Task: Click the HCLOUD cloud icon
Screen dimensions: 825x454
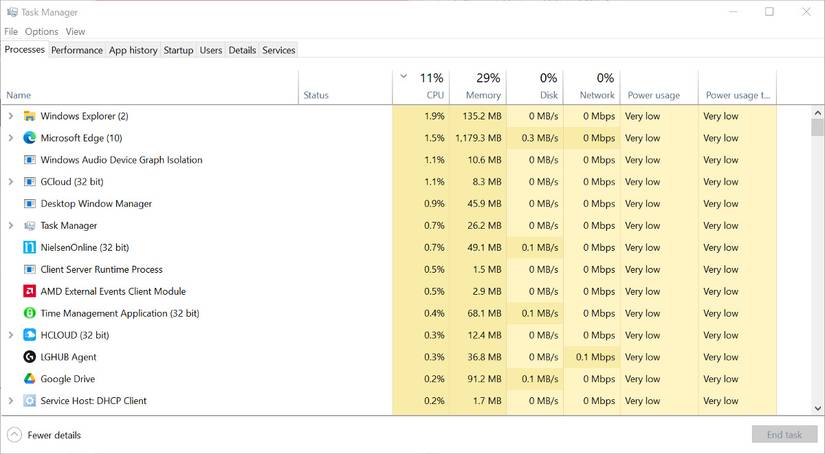Action: pos(29,335)
